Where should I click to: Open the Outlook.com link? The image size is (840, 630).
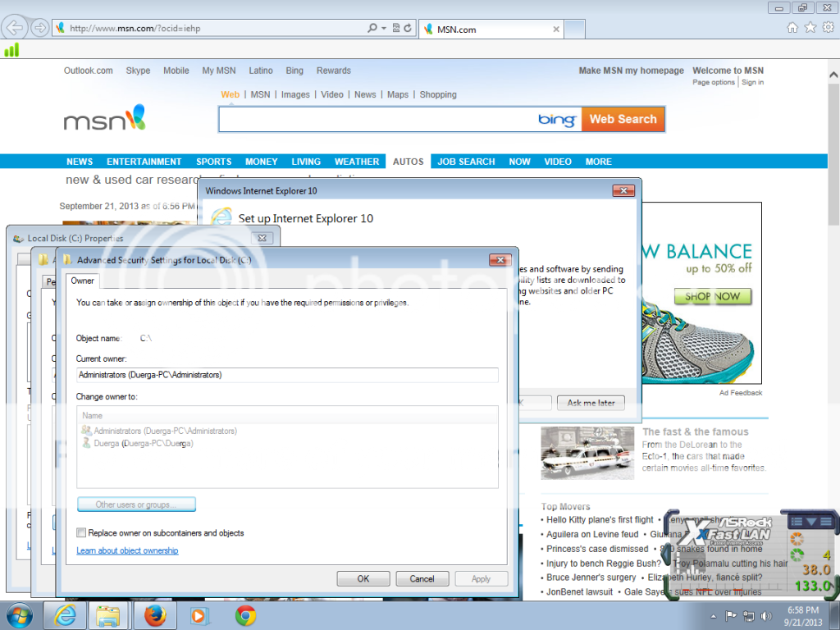89,71
